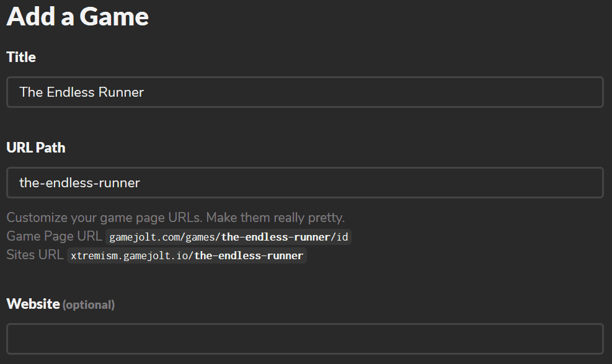The width and height of the screenshot is (612, 364).
Task: Click "Customize your game page URLs" help text
Action: tap(104, 218)
